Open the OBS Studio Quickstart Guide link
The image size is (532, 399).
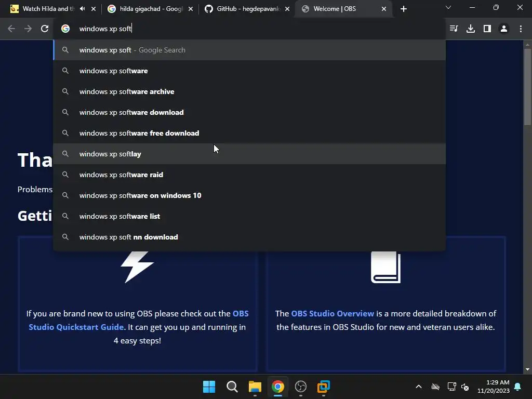[x=76, y=327]
